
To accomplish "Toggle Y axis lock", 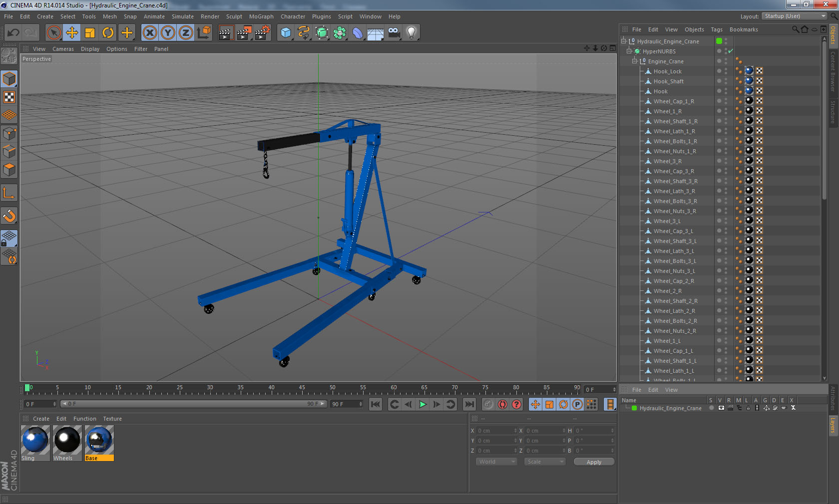I will coord(168,33).
